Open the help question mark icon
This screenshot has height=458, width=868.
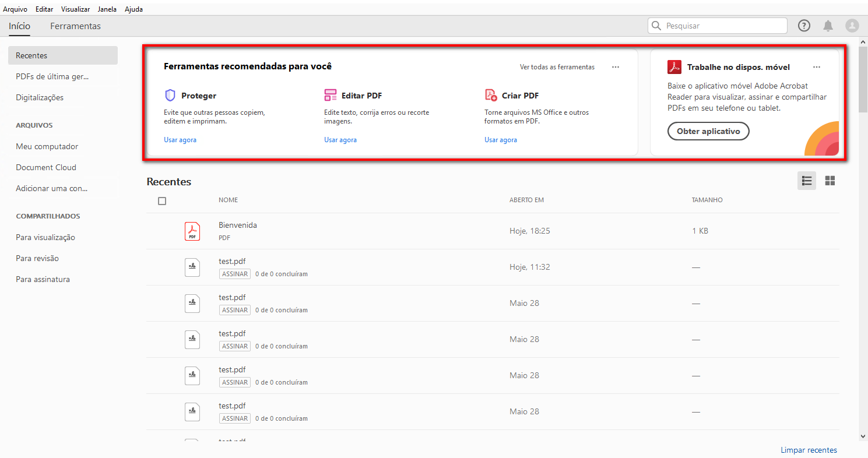tap(804, 26)
